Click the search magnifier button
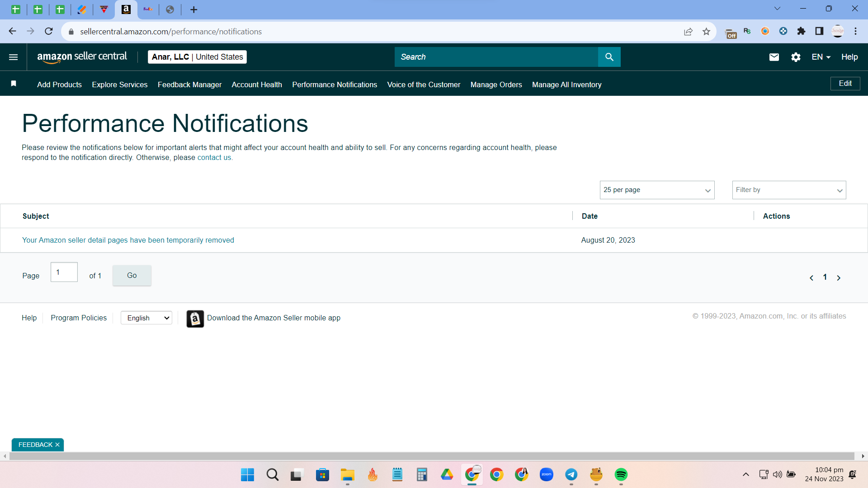 609,57
